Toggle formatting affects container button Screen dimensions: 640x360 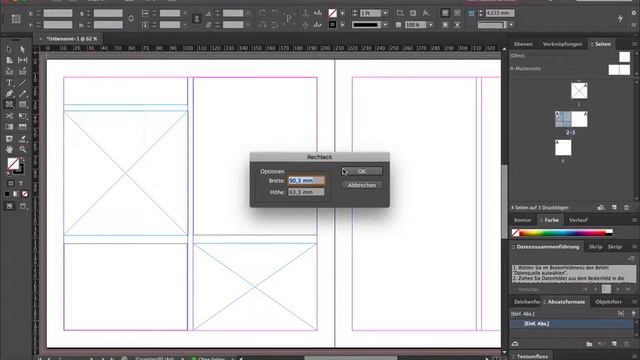tap(11, 184)
